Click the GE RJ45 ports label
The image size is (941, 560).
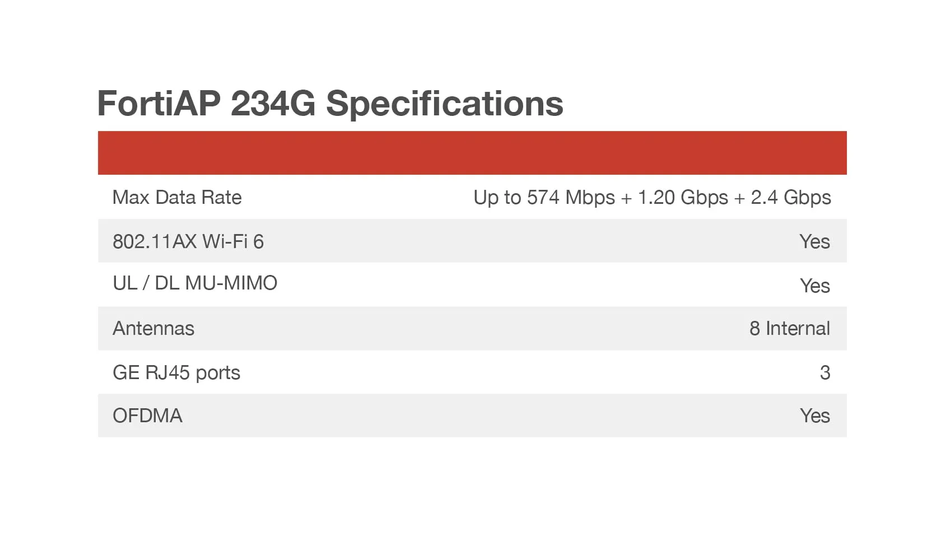coord(176,372)
